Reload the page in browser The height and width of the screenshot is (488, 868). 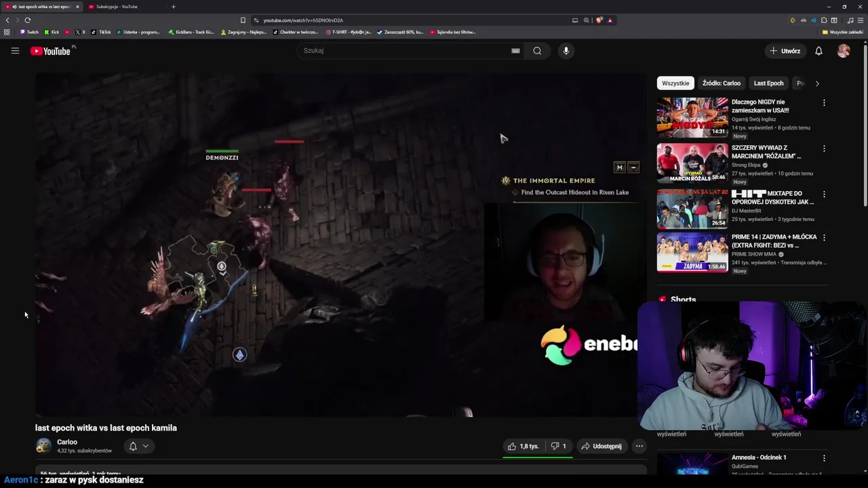(x=28, y=20)
